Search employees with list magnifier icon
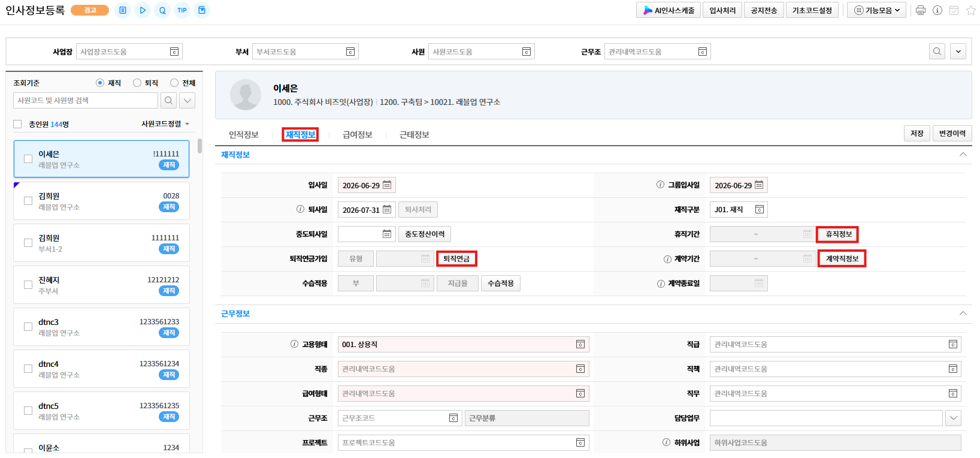The height and width of the screenshot is (458, 980). click(169, 101)
